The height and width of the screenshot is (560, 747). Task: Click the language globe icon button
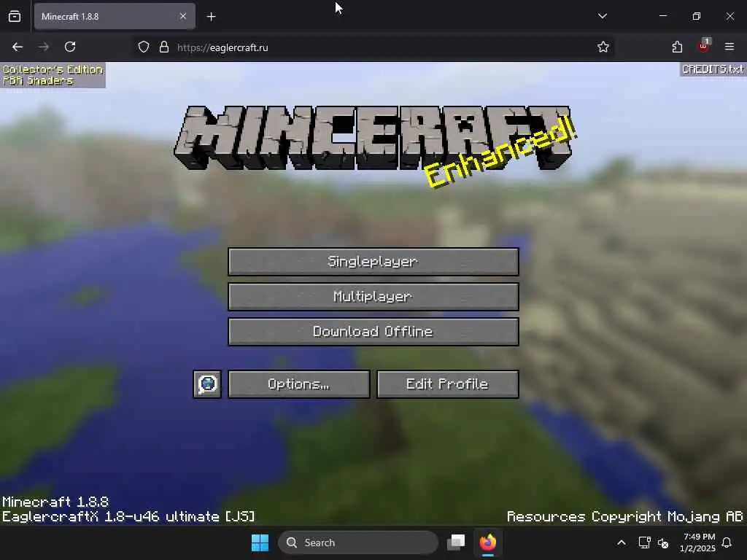[x=207, y=384]
